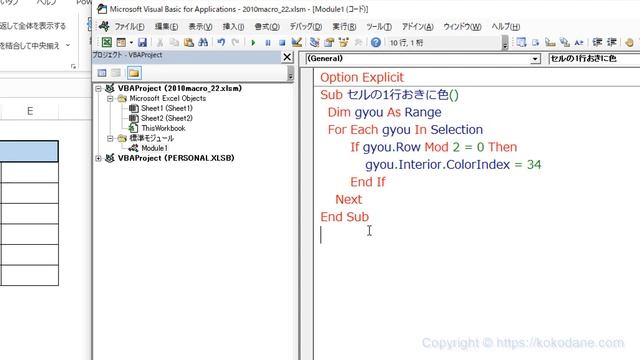Open the Object Browser toolbar icon
Screen dimensions: 640x360
coord(343,42)
